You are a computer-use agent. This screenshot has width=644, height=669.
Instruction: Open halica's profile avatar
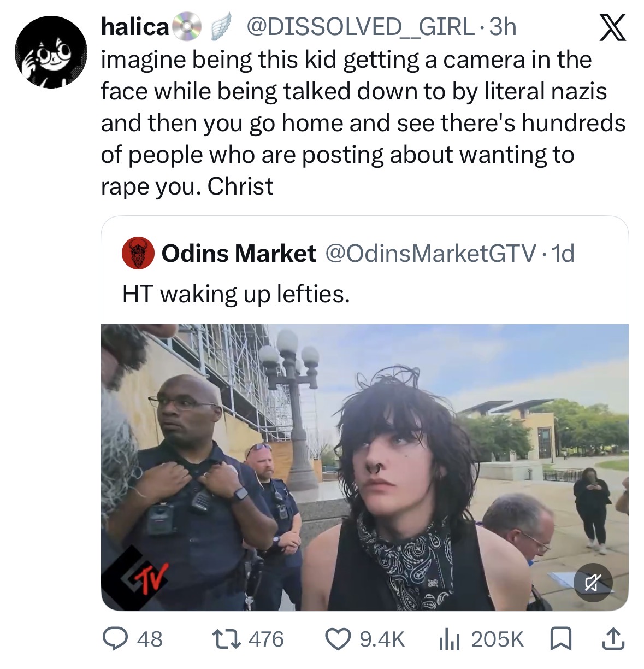pos(50,52)
